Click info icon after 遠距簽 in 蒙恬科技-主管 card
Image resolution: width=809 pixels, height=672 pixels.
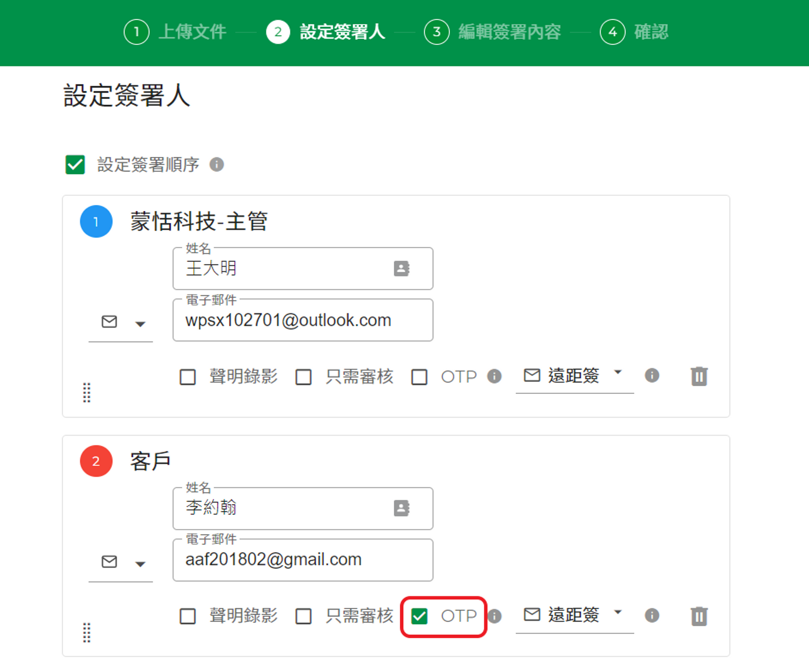pos(652,376)
